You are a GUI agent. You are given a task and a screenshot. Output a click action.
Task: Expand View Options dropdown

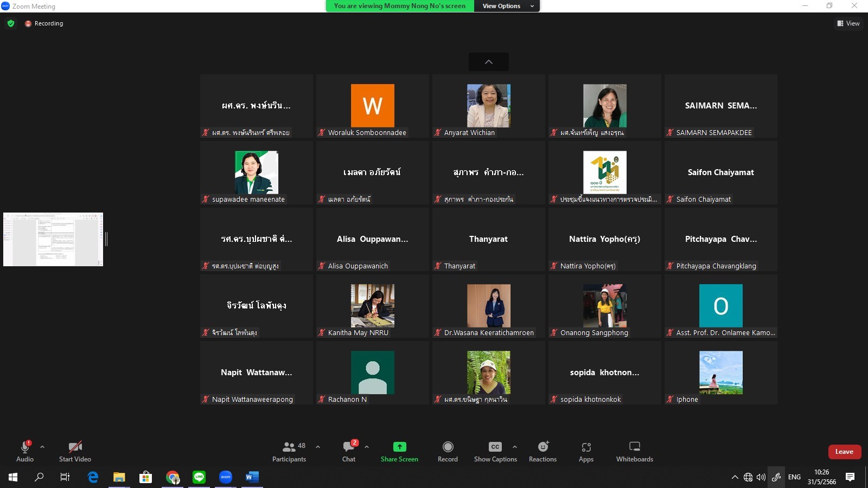point(507,6)
